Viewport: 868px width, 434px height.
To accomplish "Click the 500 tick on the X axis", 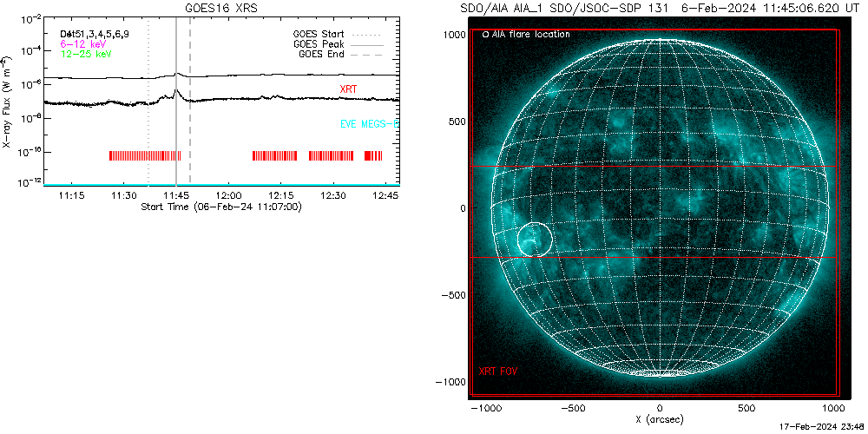I will click(x=746, y=409).
